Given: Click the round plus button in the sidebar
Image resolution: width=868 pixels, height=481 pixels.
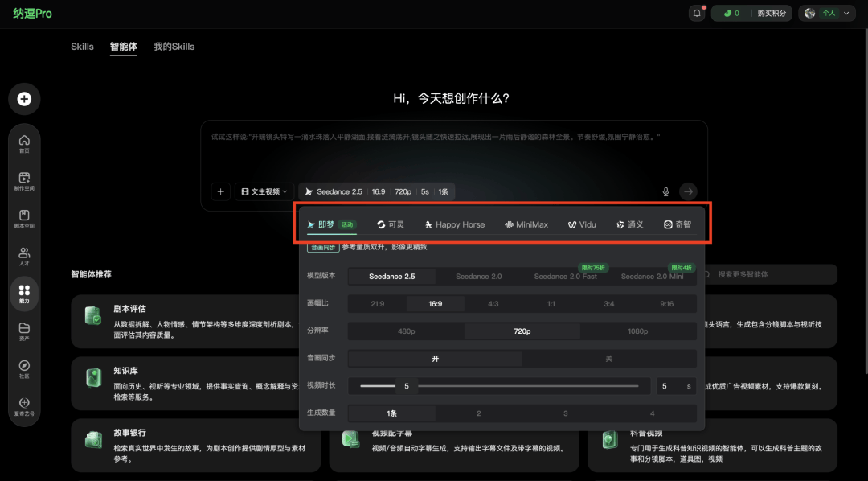Looking at the screenshot, I should coord(24,99).
